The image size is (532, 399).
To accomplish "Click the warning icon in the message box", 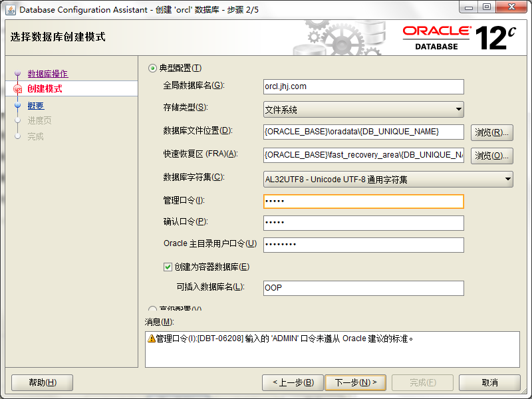I will (152, 338).
